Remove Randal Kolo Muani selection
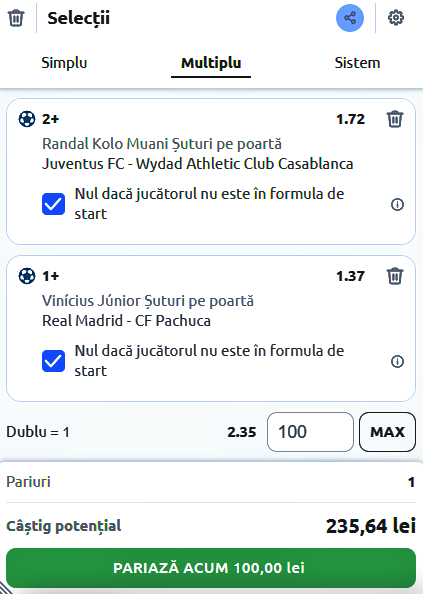The width and height of the screenshot is (423, 594). pyautogui.click(x=395, y=119)
